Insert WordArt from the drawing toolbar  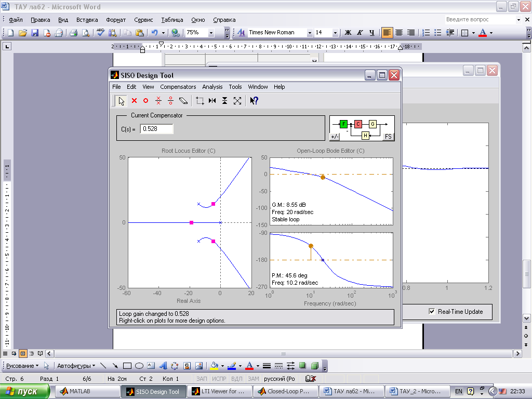pyautogui.click(x=163, y=366)
